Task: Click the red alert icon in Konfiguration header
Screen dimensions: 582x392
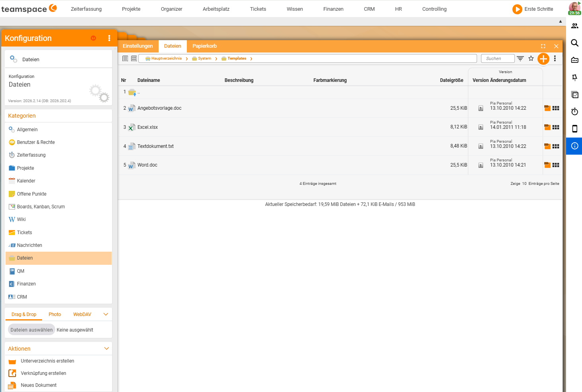Action: pos(93,38)
